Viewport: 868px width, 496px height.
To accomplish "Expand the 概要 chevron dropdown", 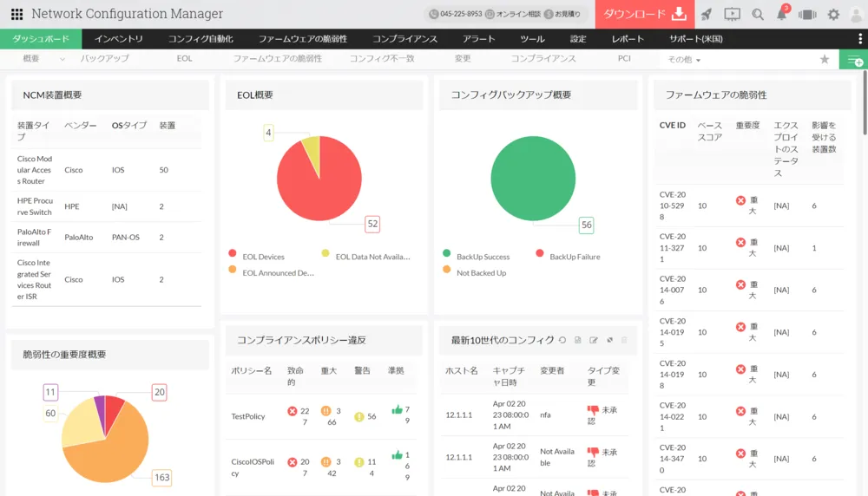I will (62, 59).
